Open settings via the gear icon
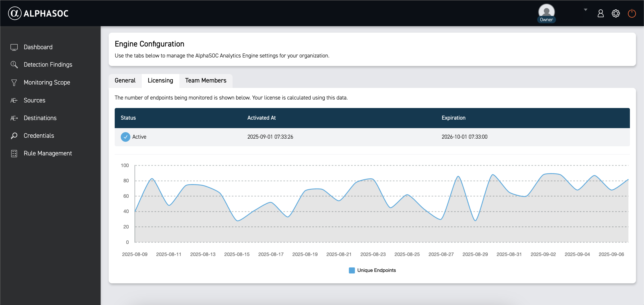This screenshot has height=305, width=644. tap(616, 13)
